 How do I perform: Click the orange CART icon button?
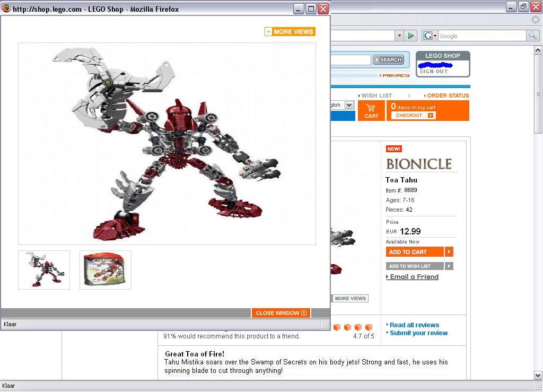coord(371,111)
